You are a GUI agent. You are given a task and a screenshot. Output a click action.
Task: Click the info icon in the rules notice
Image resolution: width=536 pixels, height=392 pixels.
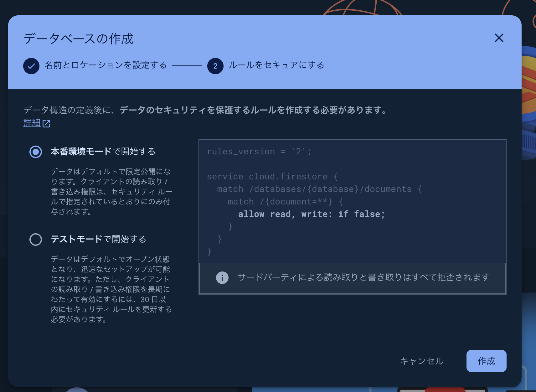[222, 278]
